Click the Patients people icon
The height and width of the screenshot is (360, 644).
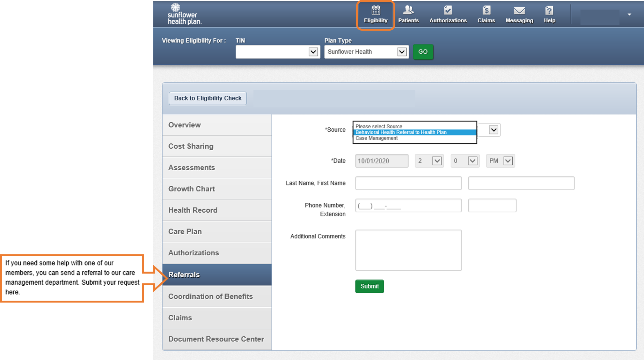click(x=408, y=11)
